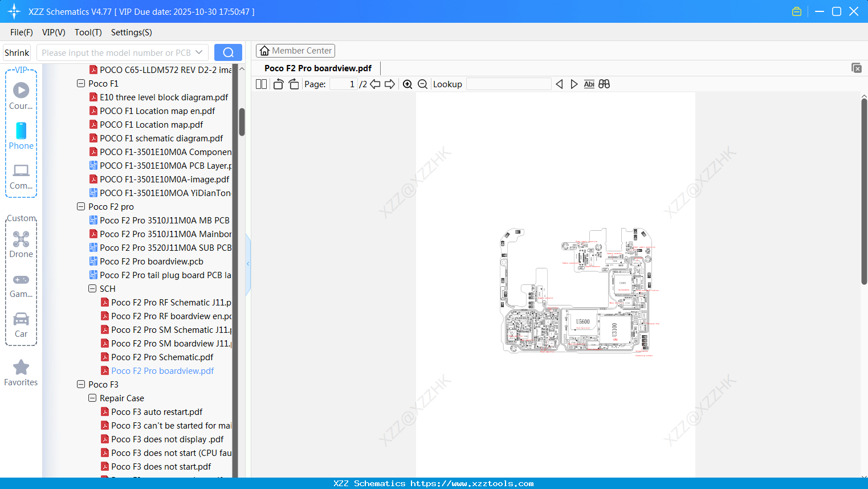This screenshot has height=489, width=868.
Task: Find previous lookup result
Action: 559,84
